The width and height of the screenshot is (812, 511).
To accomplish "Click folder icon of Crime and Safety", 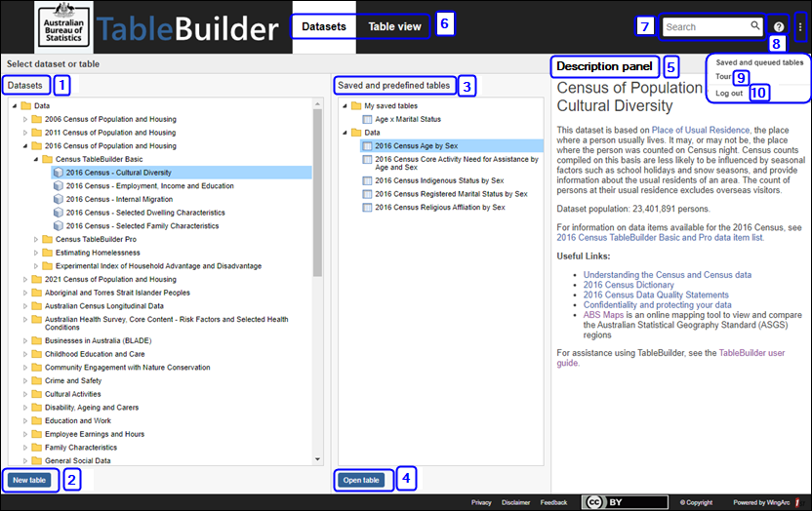I will (x=37, y=380).
